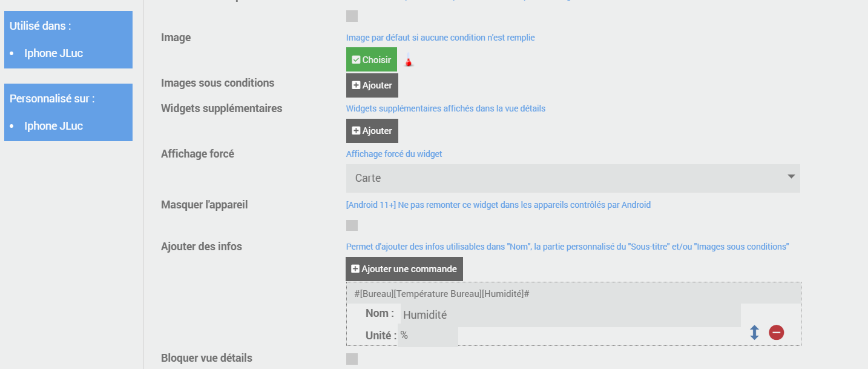
Task: Enable the Bloquer vue détails checkbox
Action: click(x=352, y=359)
